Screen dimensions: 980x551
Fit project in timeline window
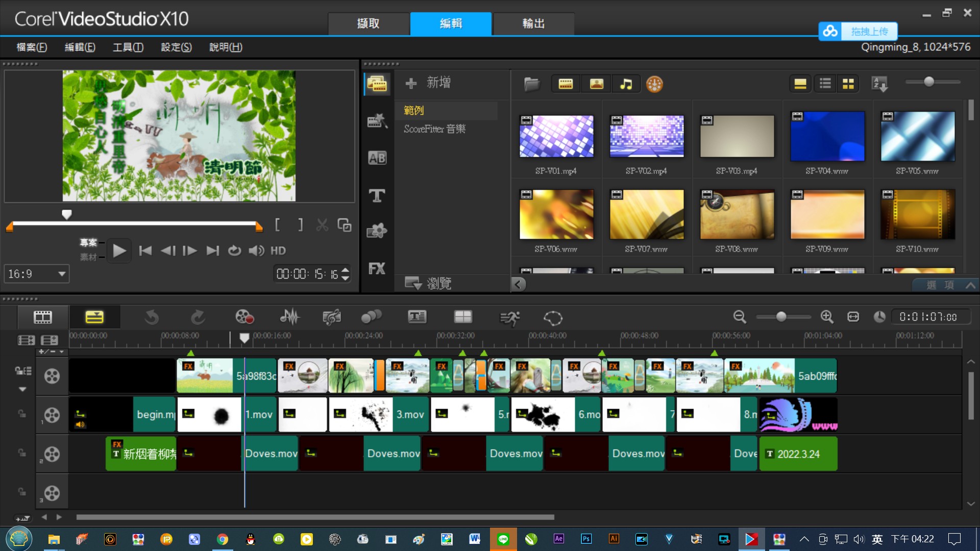(x=853, y=317)
